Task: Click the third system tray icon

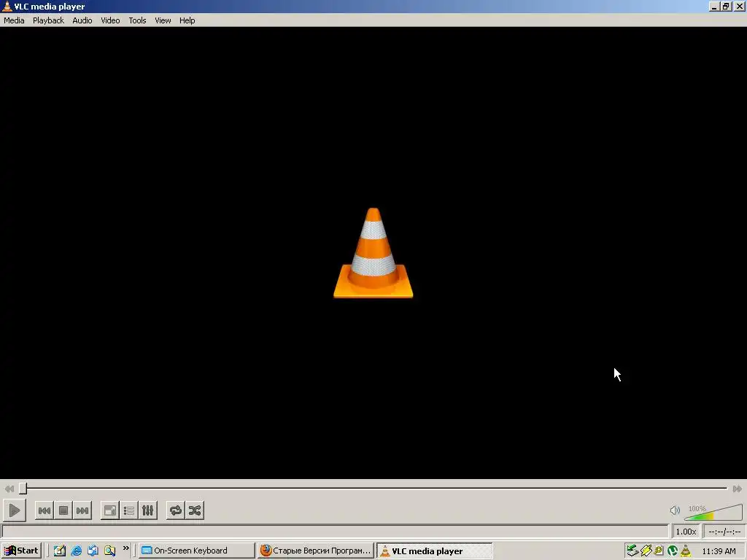Action: coord(659,551)
